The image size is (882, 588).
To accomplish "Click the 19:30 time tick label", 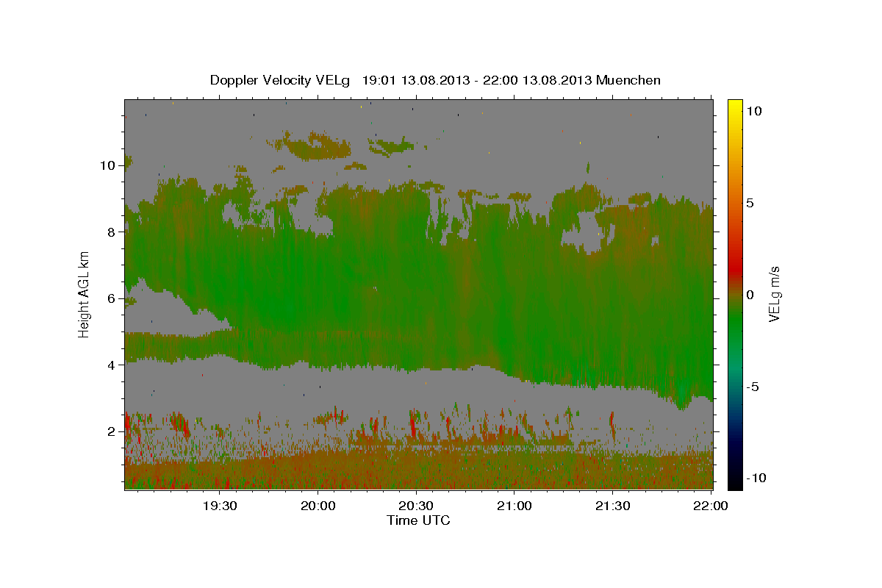I will coord(220,506).
